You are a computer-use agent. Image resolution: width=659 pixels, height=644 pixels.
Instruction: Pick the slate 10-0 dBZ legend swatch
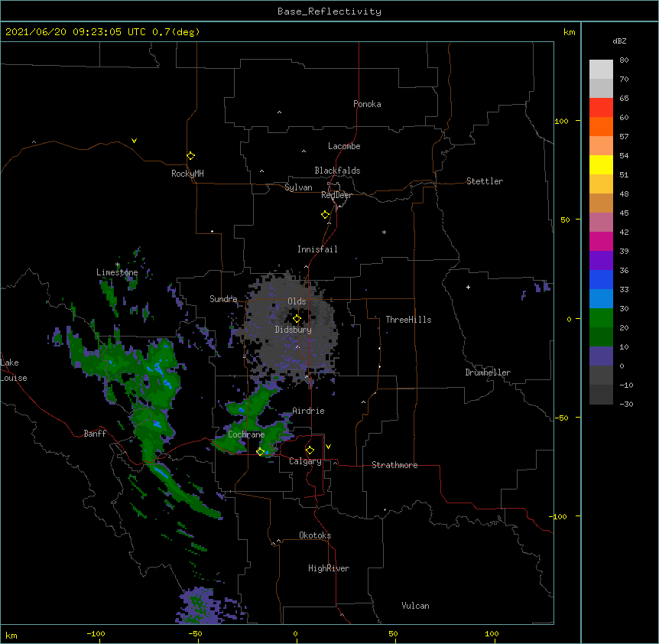tap(601, 356)
